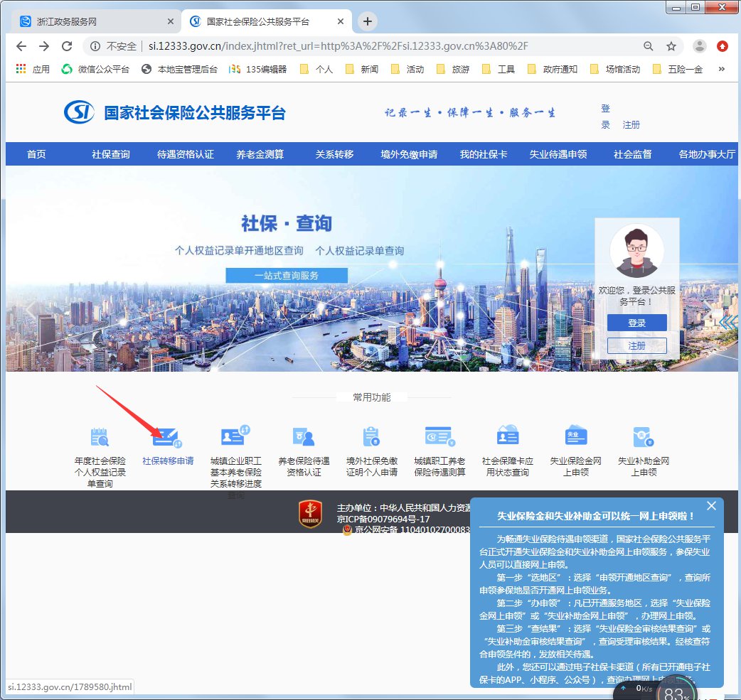Screen dimensions: 741x700
Task: Open 我的社保卡 navigation menu
Action: [484, 154]
